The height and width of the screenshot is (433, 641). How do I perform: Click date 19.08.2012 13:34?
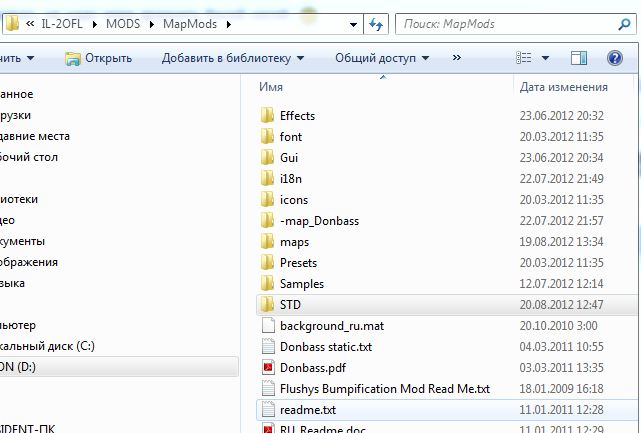point(561,242)
